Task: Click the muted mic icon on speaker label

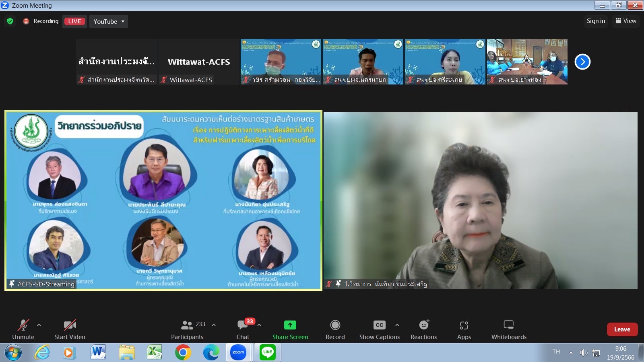Action: [x=329, y=284]
